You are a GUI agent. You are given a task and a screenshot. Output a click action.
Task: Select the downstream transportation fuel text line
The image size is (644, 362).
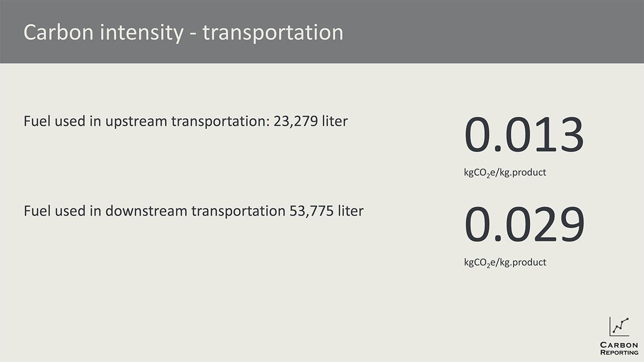[x=193, y=211]
